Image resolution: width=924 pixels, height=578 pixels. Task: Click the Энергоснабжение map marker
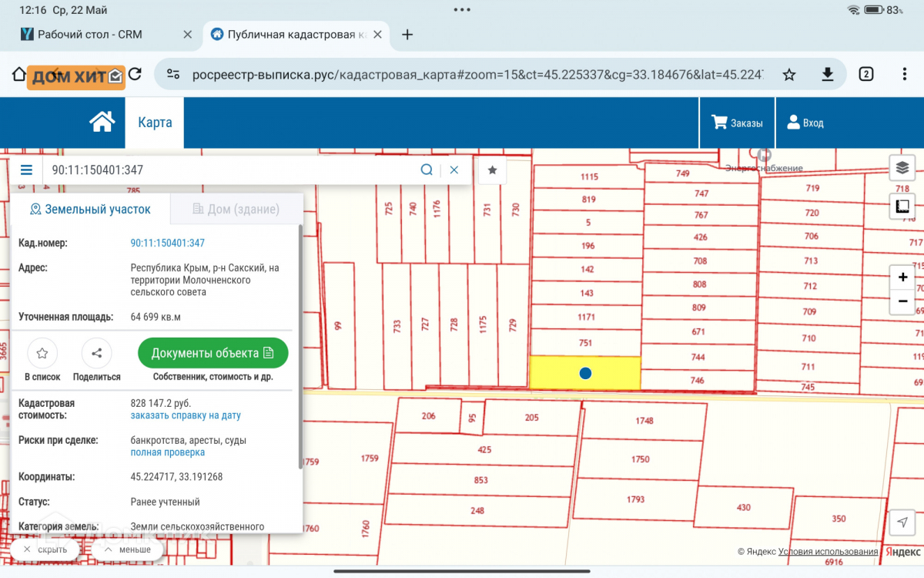(764, 155)
